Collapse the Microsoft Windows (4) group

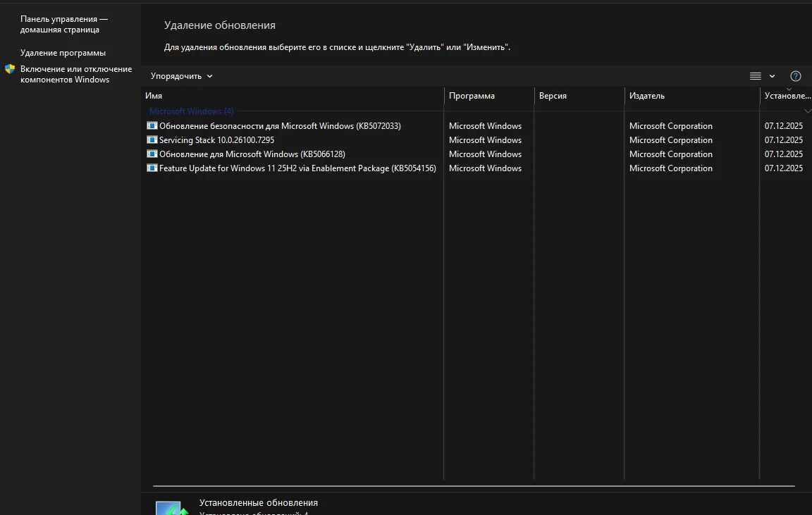(x=807, y=111)
